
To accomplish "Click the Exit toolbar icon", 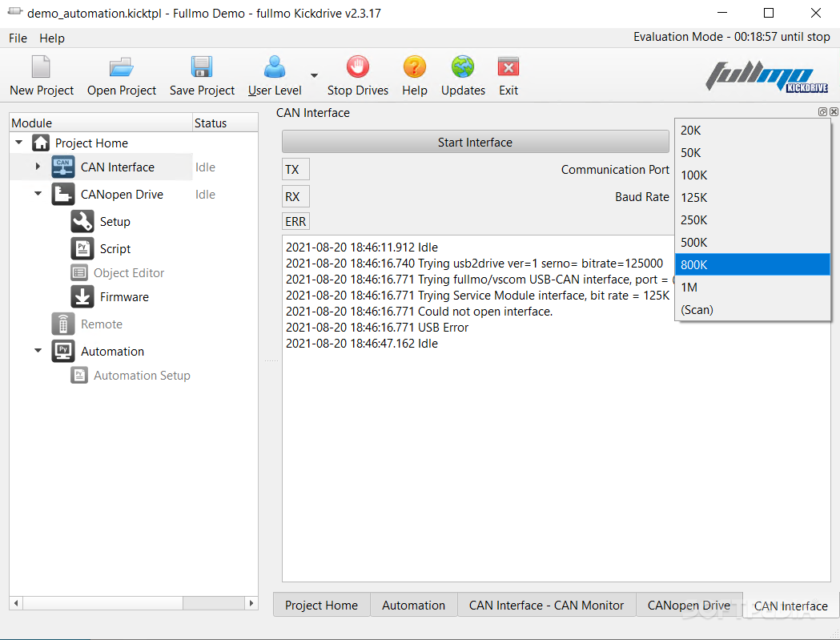I will [x=508, y=67].
